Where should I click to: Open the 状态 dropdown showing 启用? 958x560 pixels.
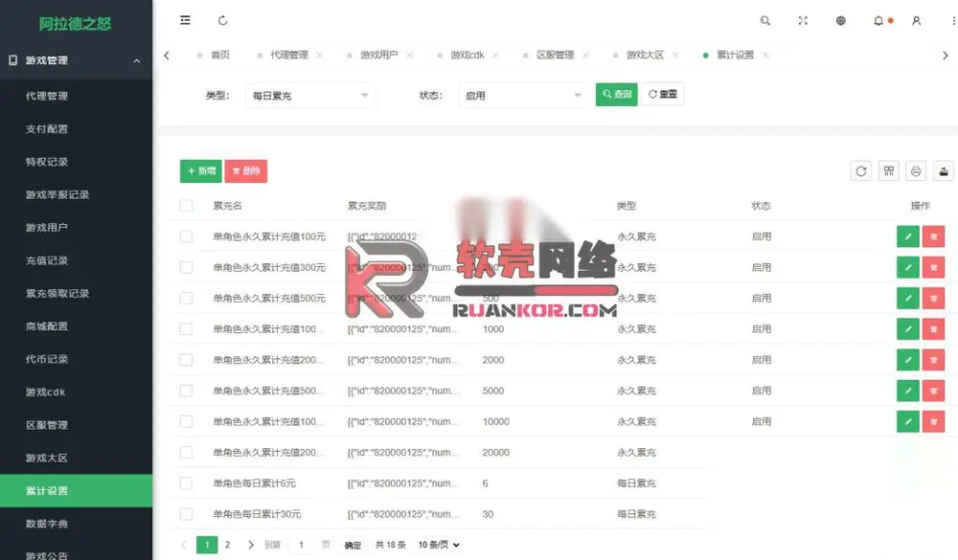pos(524,96)
